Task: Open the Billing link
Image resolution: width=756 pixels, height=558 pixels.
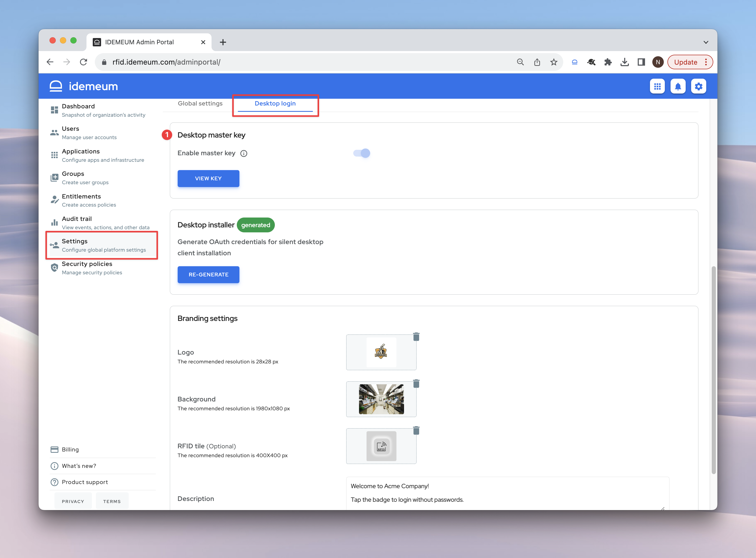Action: pyautogui.click(x=70, y=449)
